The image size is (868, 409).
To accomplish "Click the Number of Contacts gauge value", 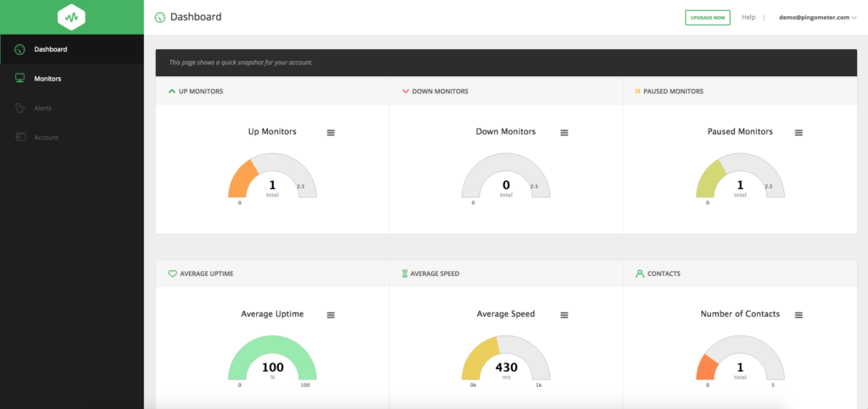I will pyautogui.click(x=739, y=367).
